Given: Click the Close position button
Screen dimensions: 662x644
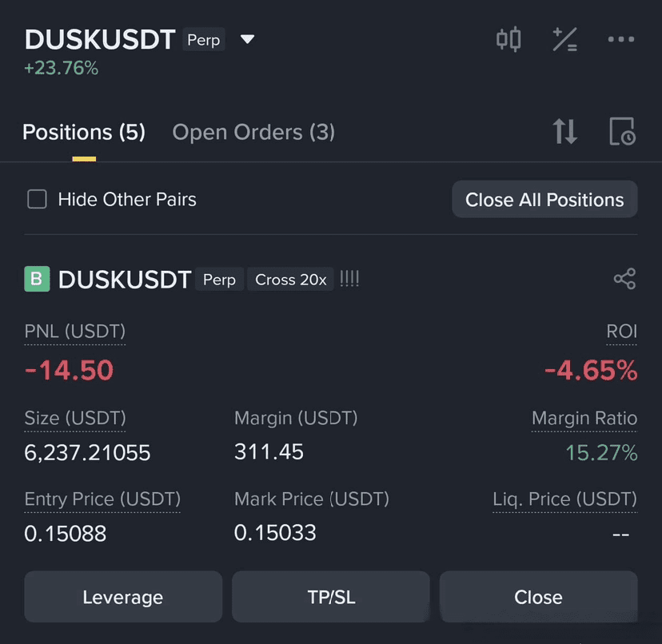Looking at the screenshot, I should (538, 597).
